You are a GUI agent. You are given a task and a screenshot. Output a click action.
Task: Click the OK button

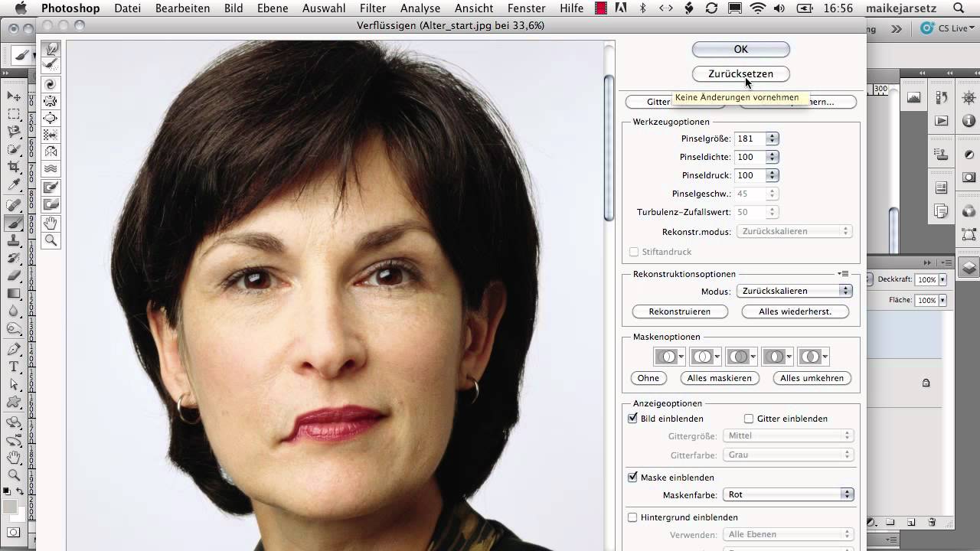[x=740, y=49]
